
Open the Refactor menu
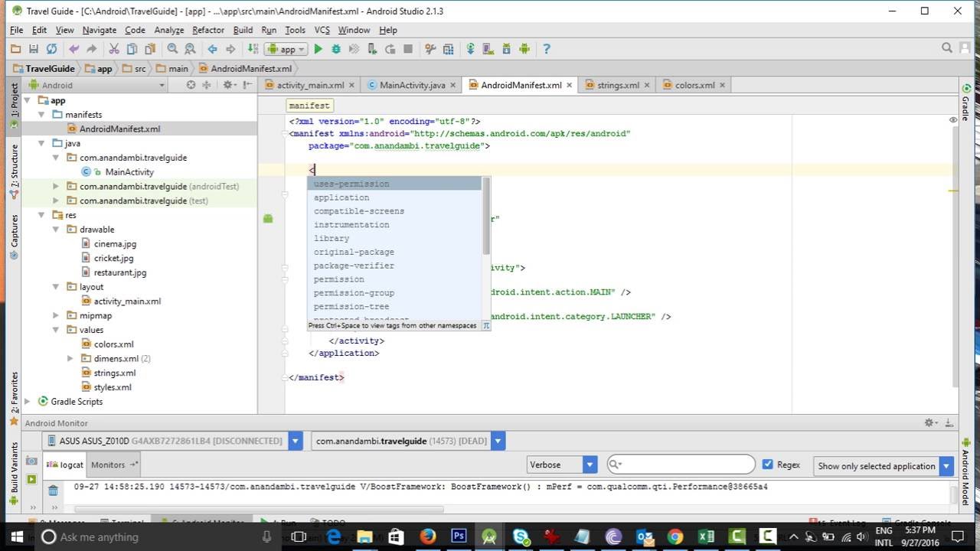coord(208,30)
